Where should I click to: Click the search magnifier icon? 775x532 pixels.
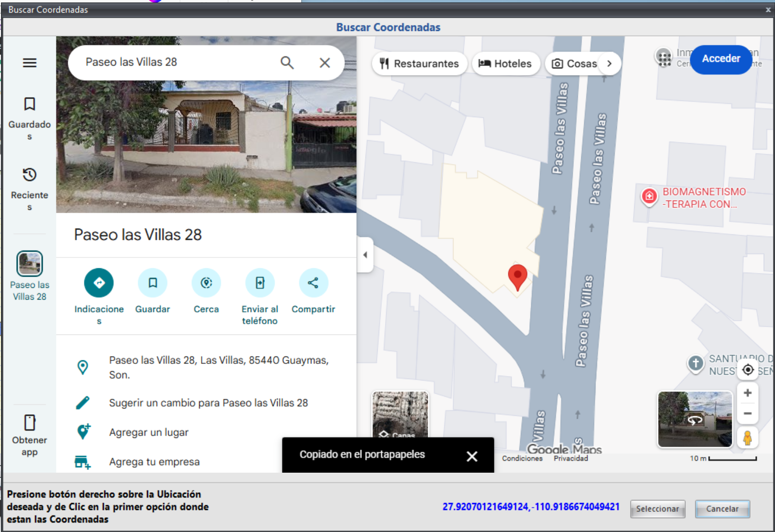pos(287,63)
